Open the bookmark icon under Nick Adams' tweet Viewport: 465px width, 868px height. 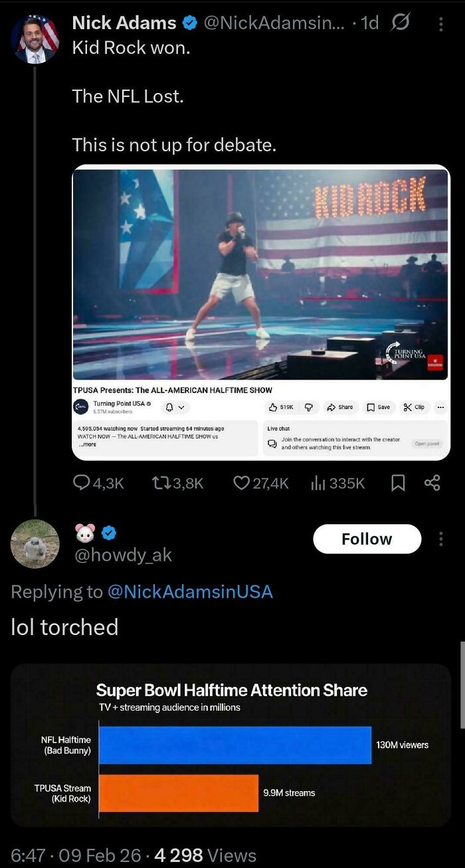(397, 484)
